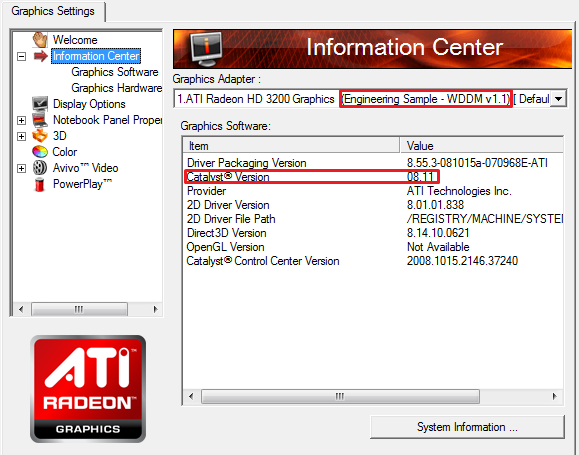This screenshot has width=579, height=455.
Task: Click the software list horizontal scrollbar thumb
Action: 340,397
